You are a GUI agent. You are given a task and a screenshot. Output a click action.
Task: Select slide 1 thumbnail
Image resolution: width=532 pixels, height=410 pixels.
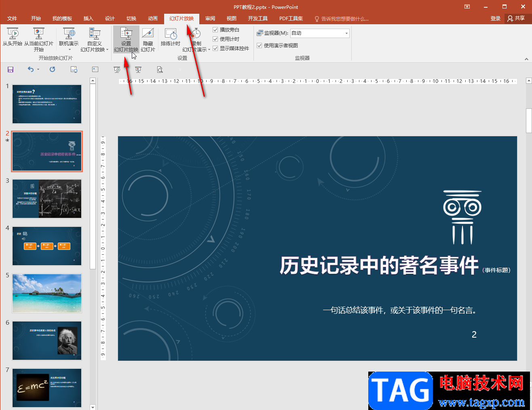coord(47,104)
